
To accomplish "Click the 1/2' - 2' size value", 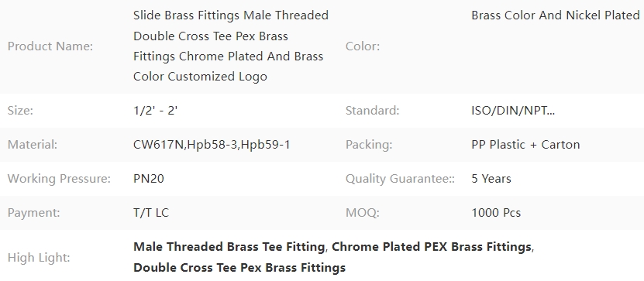I will 155,111.
